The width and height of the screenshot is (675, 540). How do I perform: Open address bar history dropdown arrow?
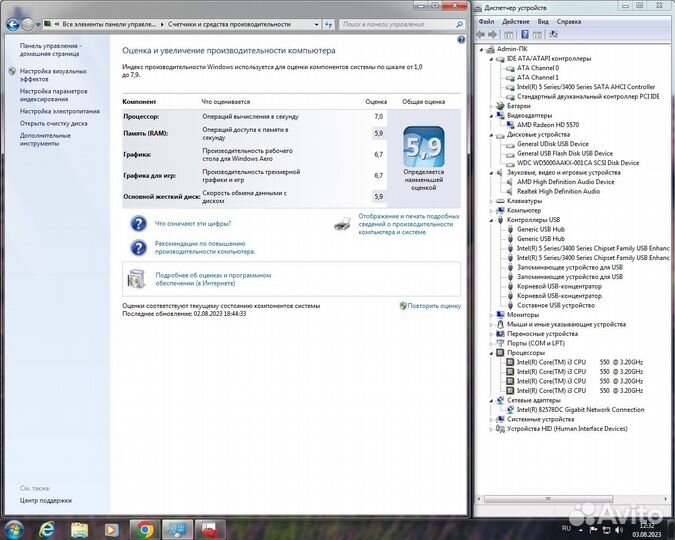316,25
